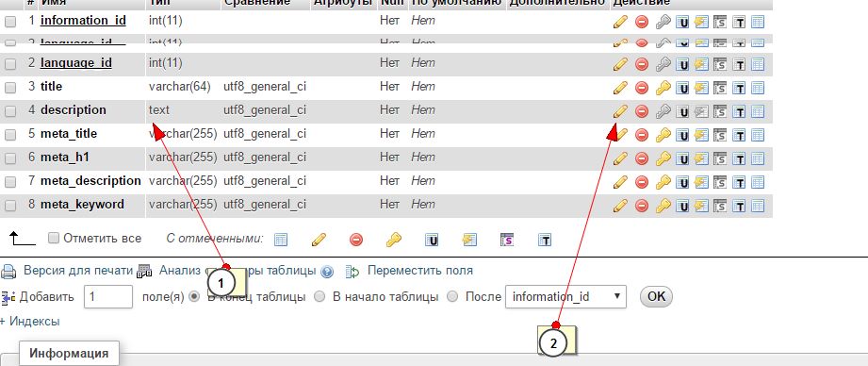This screenshot has height=366, width=868.
Task: Check the meta_title row checkbox
Action: click(x=10, y=135)
